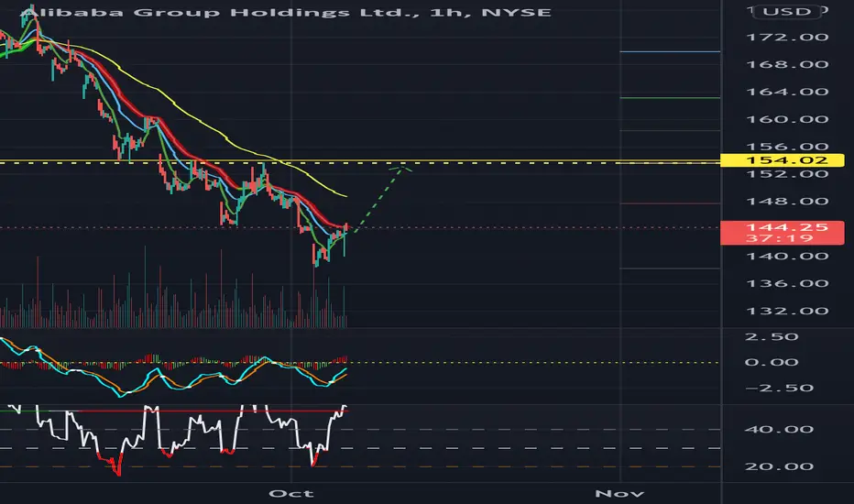Click the 132.00 price axis value

787,312
